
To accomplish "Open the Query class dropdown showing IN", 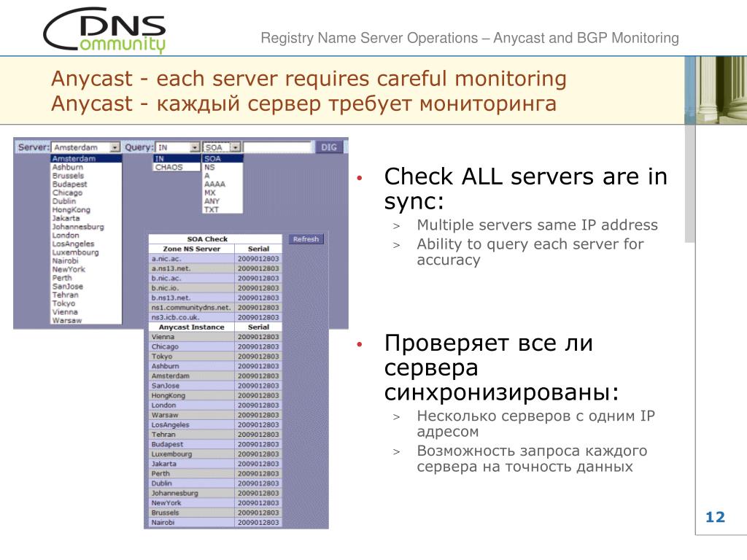I will 178,147.
